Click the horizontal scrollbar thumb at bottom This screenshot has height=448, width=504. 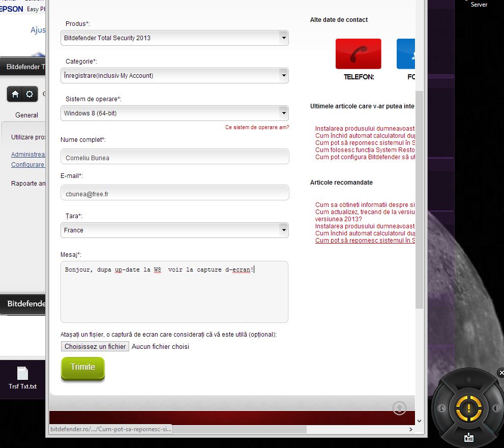[x=240, y=429]
